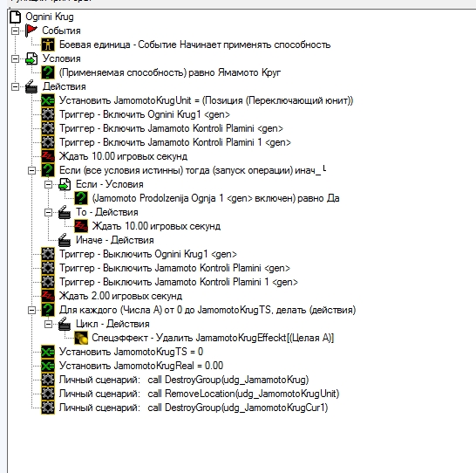Image resolution: width=476 pixels, height=473 pixels.
Task: Collapse the Если - Условия subnode
Action: tap(48, 184)
